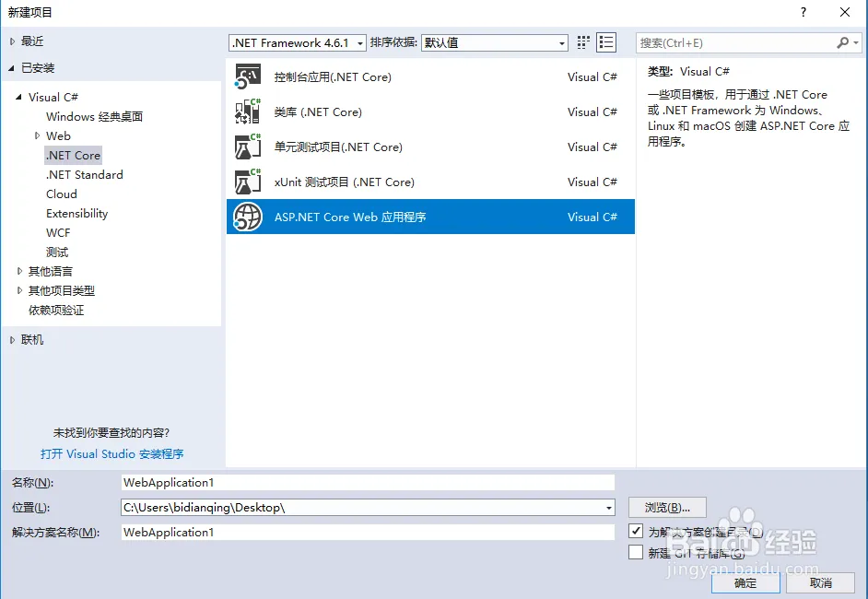868x599 pixels.
Task: Select 类库 (.NET Core) template name
Action: [x=318, y=112]
